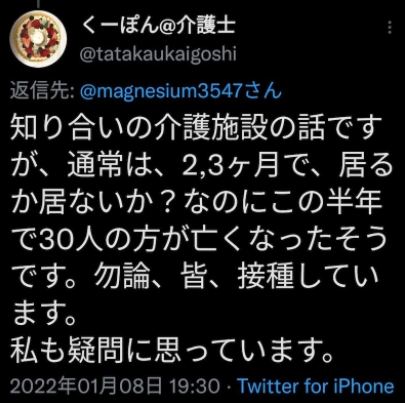Click the thread connector line above the avatar
This screenshot has width=405, height=403.
38,4
